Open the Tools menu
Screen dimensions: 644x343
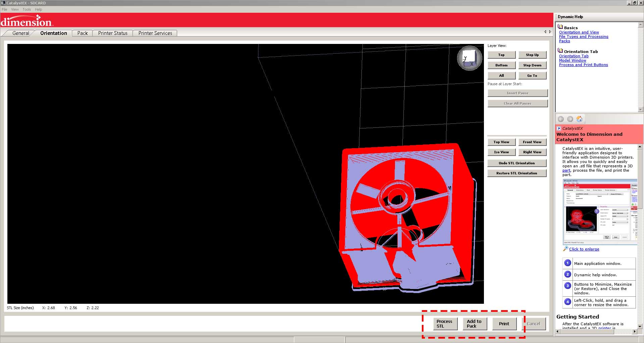point(27,9)
